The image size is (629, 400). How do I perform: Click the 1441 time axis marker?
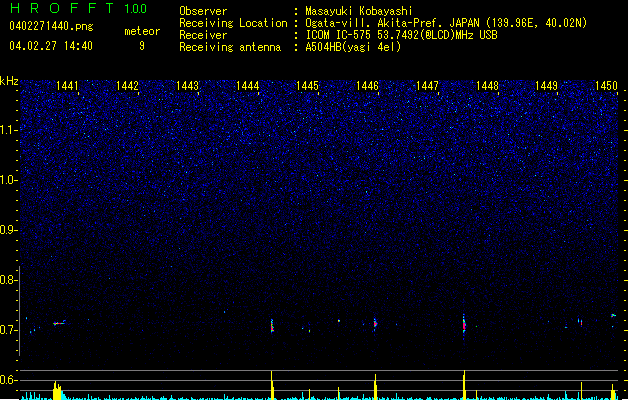67,86
